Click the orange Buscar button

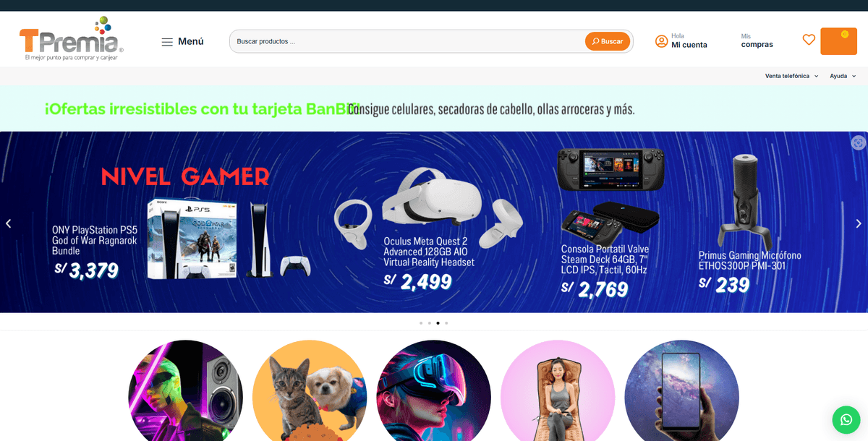tap(608, 41)
